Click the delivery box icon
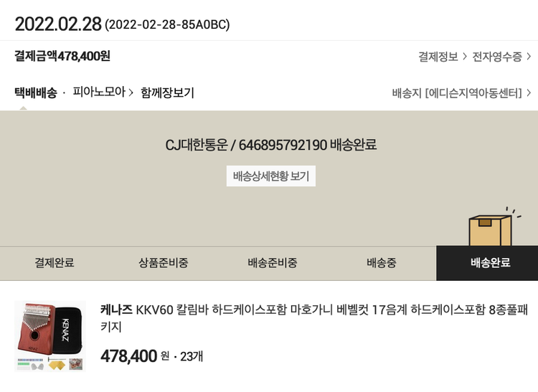538x392 pixels. tap(491, 228)
